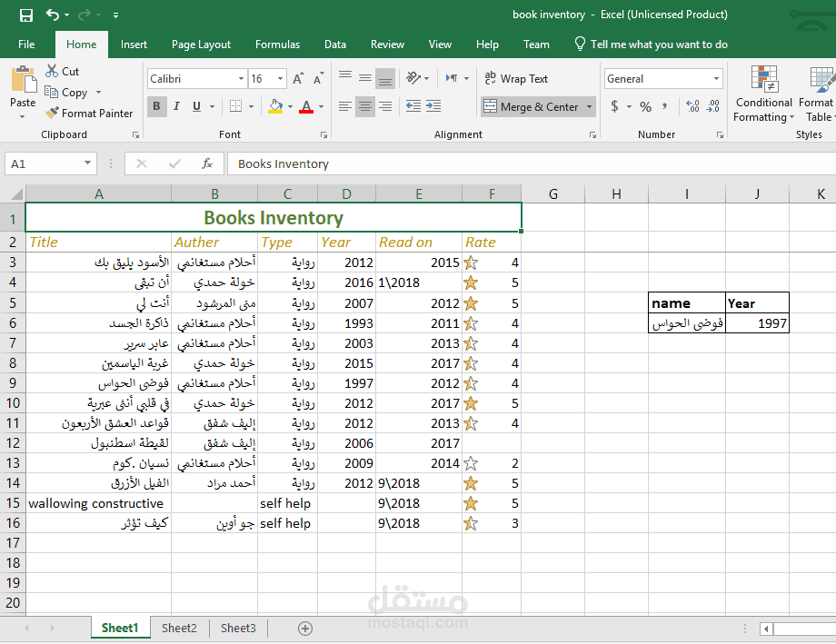Select the Center alignment icon
The image size is (836, 644).
(364, 106)
